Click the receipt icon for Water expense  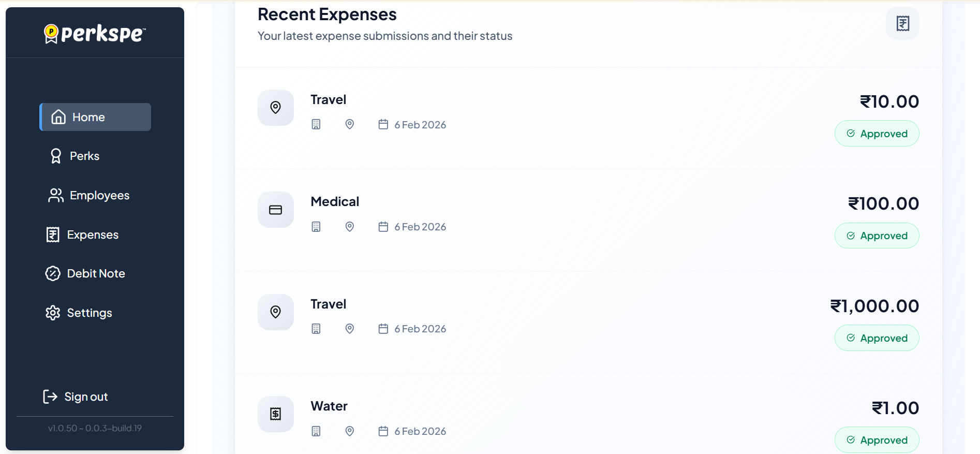[x=275, y=414]
